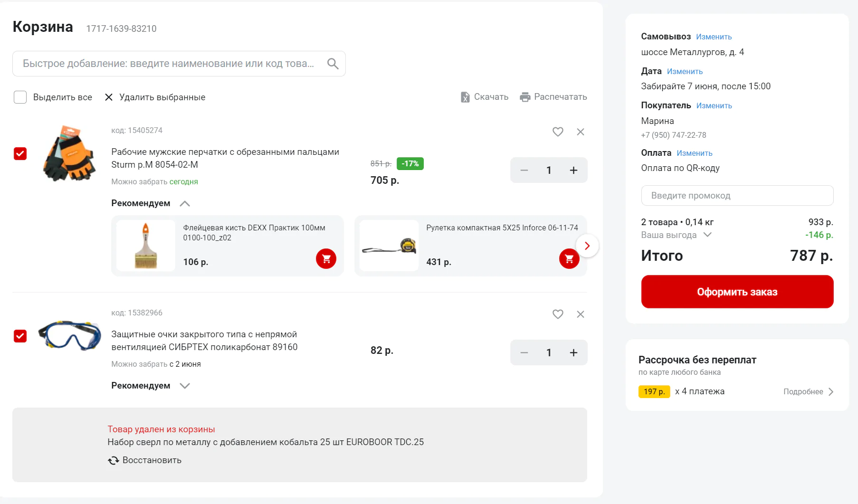Remove the СИБРТЕХ goggles with X icon
Viewport: 858px width, 504px height.
580,314
